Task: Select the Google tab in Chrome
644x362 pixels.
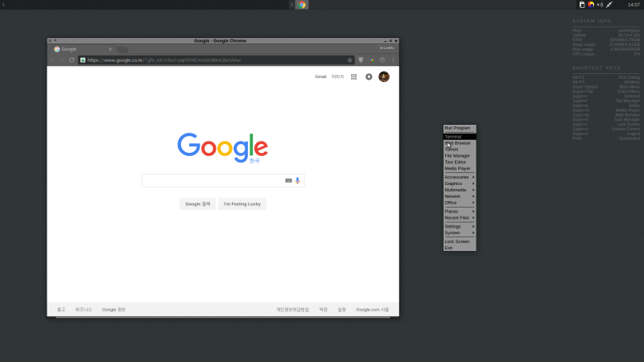Action: (81, 49)
